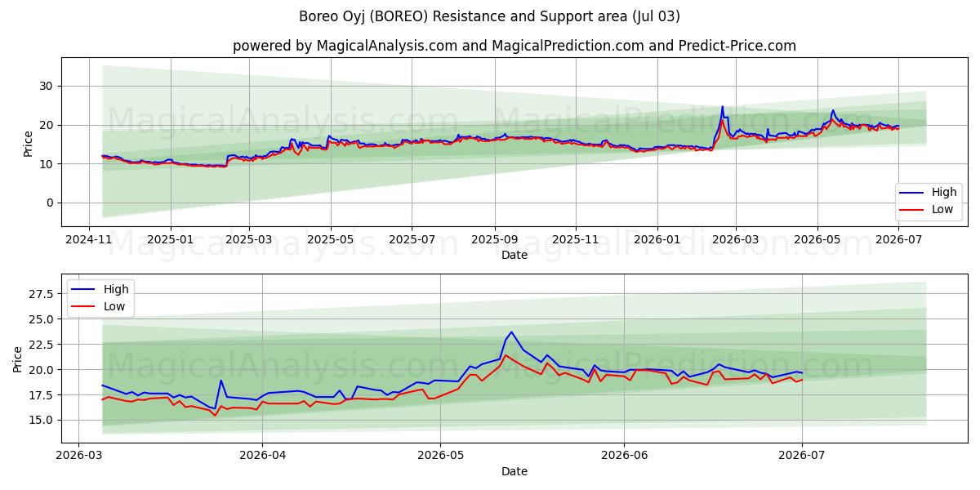Screen dimensions: 980x490
Task: Click the '17.5' y-axis tick in the bottom chart
Action: (x=41, y=394)
